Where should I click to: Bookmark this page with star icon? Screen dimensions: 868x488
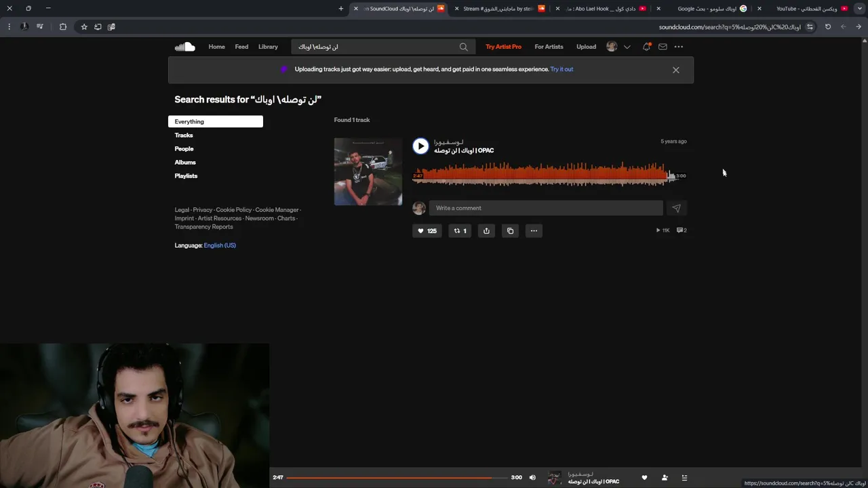[84, 26]
